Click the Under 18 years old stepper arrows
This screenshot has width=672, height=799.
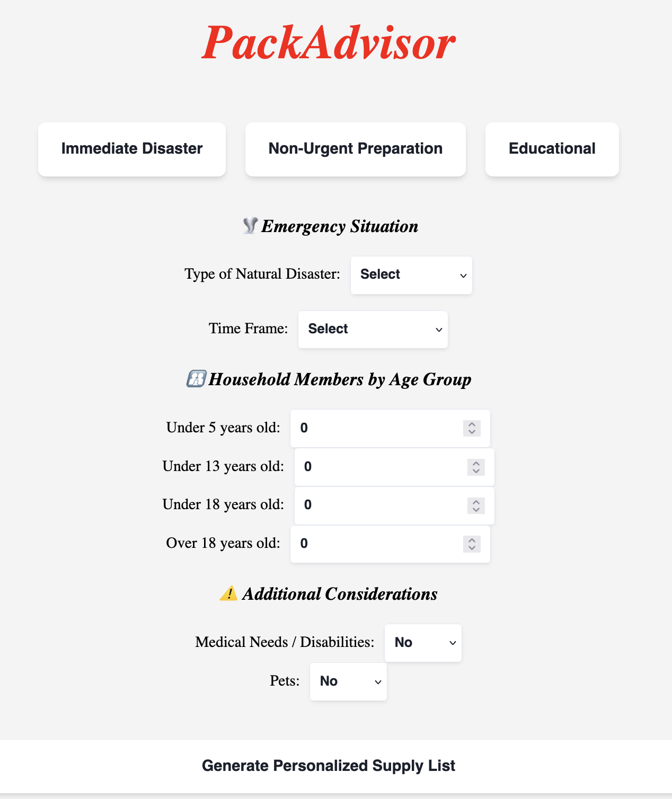(x=476, y=505)
